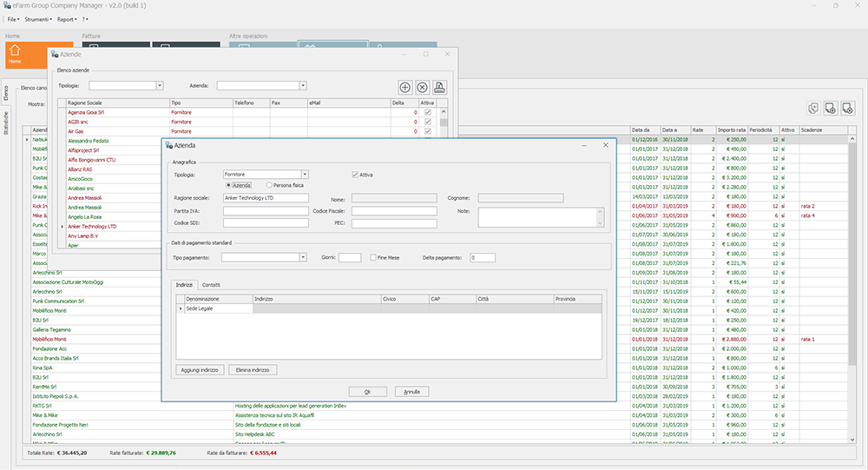868x470 pixels.
Task: Click the add company plus icon
Action: [x=404, y=87]
